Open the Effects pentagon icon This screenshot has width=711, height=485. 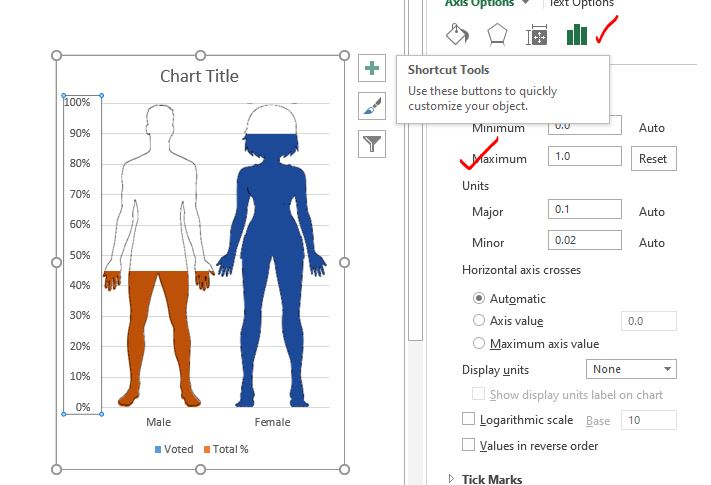tap(497, 34)
